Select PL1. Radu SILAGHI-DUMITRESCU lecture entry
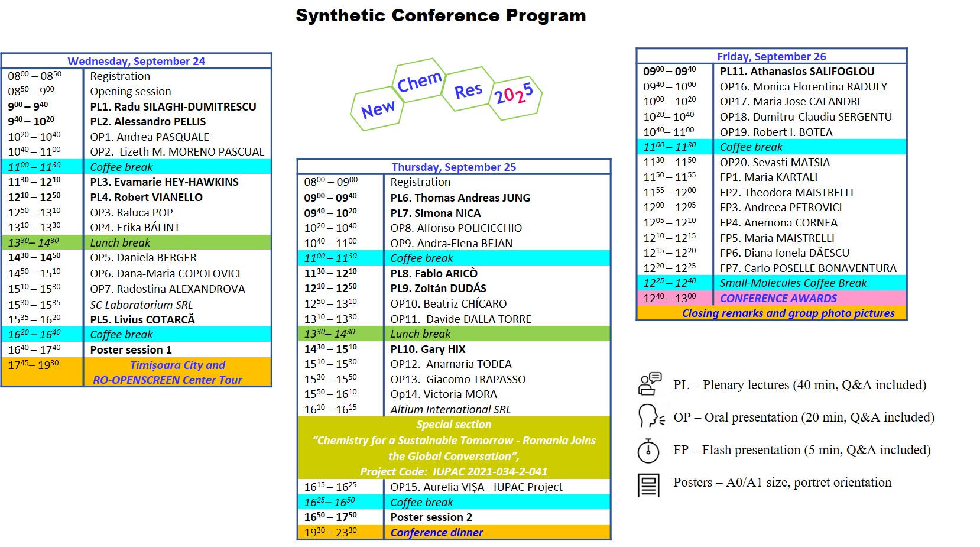This screenshot has height=547, width=980. pos(173,106)
